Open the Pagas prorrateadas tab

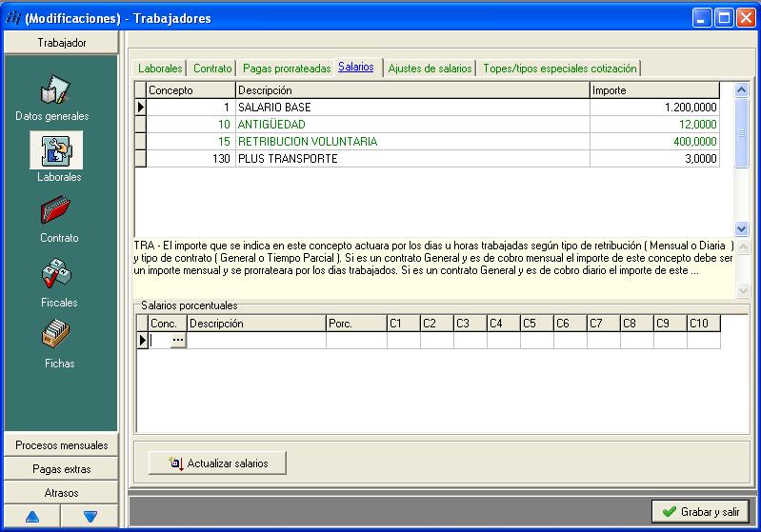(x=287, y=69)
